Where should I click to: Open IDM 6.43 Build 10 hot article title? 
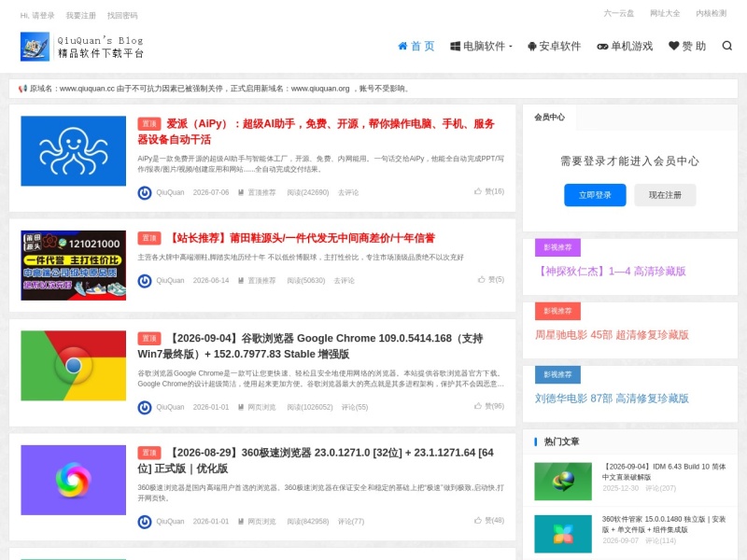click(664, 472)
